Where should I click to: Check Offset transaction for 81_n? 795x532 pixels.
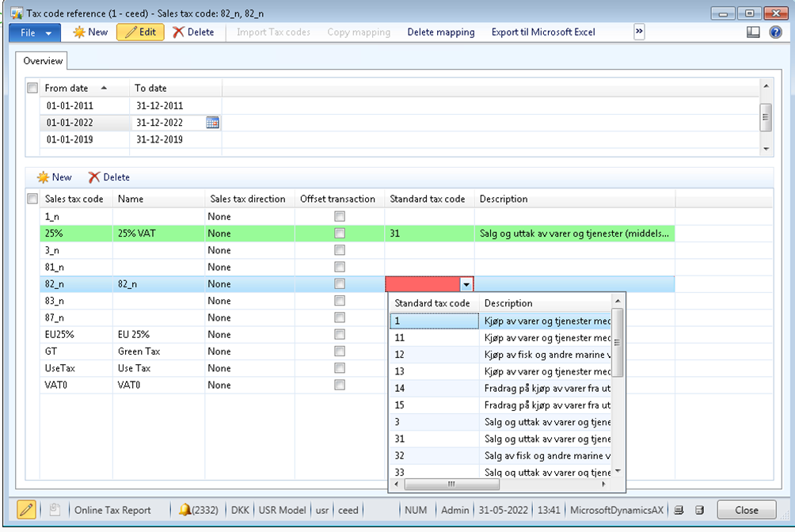[x=340, y=267]
